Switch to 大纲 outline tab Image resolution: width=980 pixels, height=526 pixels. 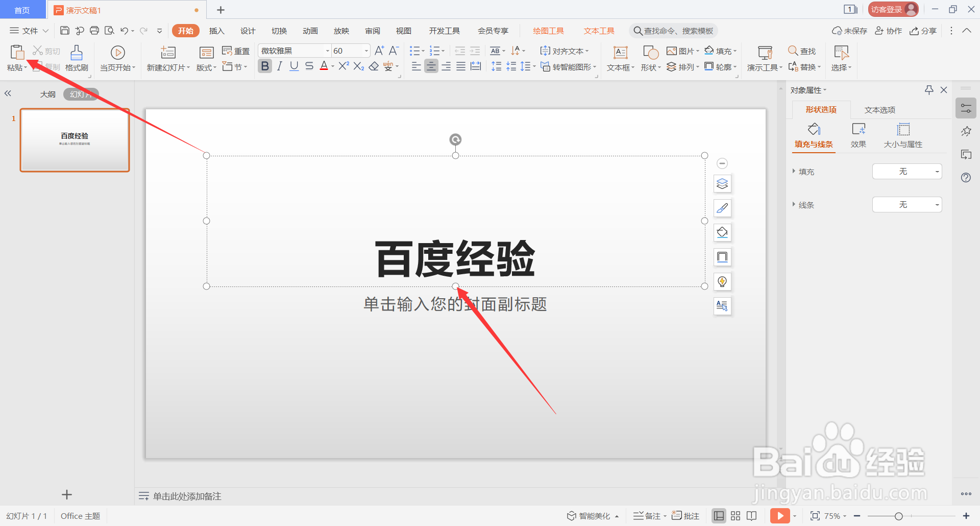pyautogui.click(x=48, y=94)
